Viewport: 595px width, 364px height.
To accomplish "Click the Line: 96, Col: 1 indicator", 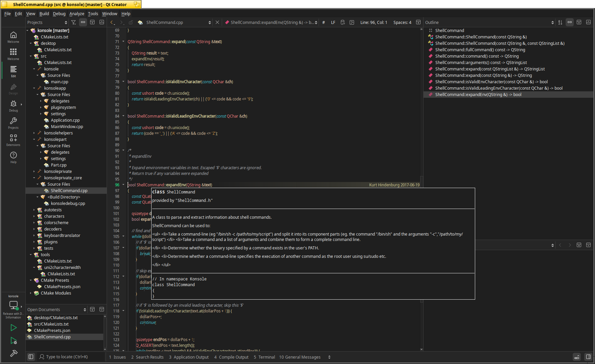I will point(373,22).
